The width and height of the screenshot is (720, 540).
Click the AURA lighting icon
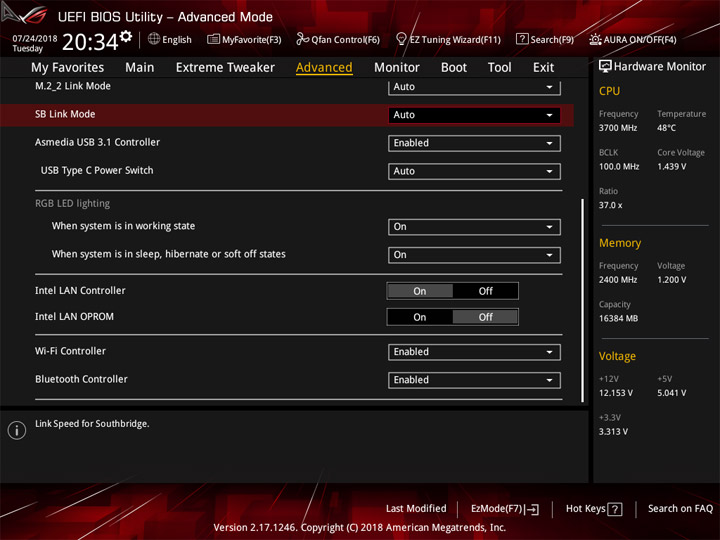595,39
